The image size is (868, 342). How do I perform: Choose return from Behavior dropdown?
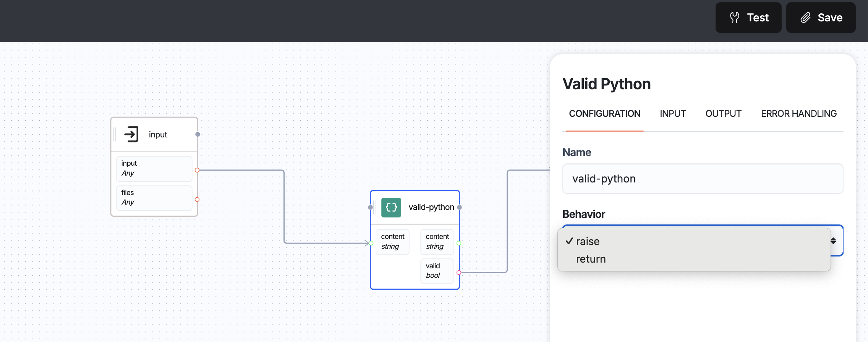[x=591, y=259]
